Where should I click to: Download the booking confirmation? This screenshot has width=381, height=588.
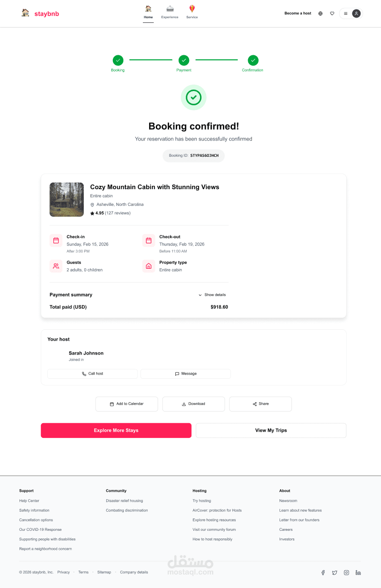click(x=193, y=404)
